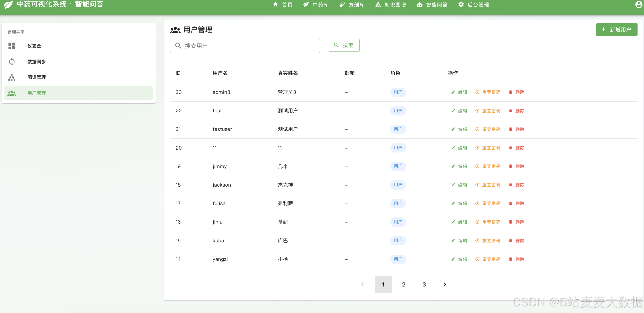
Task: Select 用户管理 in the sidebar menu
Action: click(x=37, y=93)
